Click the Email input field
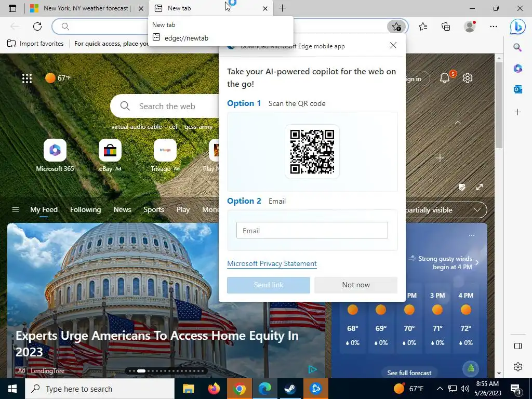This screenshot has height=399, width=532. [x=312, y=230]
